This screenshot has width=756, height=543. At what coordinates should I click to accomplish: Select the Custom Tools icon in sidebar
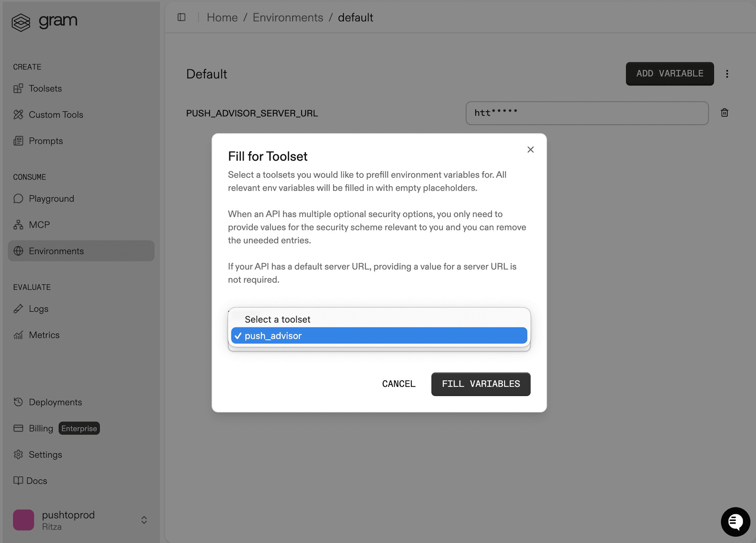click(19, 115)
